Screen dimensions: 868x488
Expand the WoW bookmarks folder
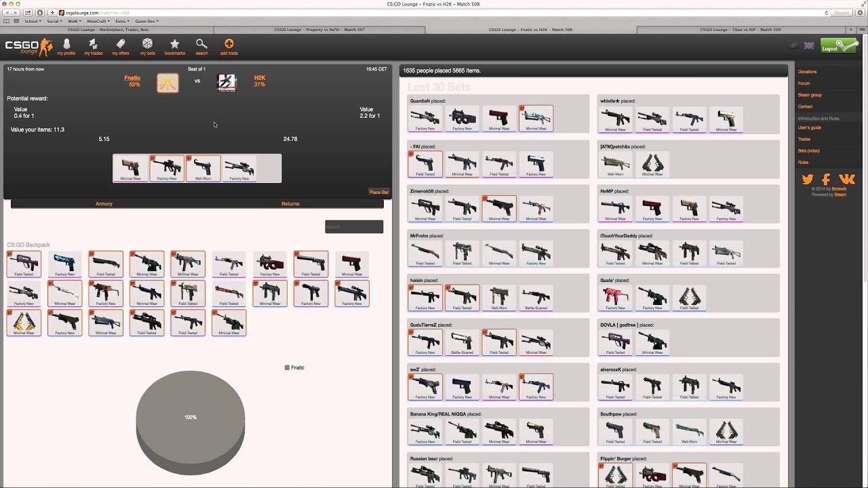pos(75,21)
